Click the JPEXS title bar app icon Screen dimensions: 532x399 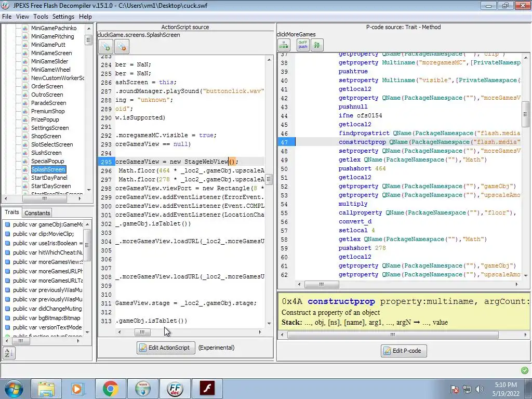(x=5, y=5)
